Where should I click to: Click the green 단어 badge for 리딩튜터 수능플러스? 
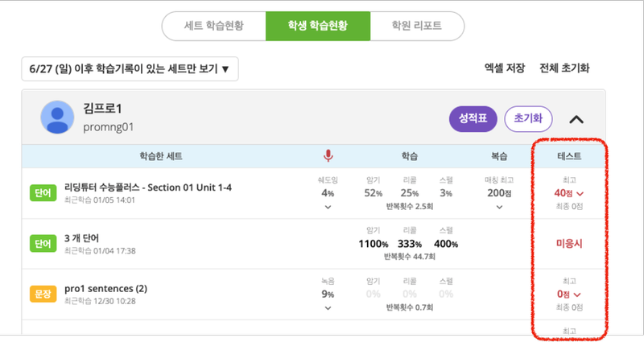43,193
